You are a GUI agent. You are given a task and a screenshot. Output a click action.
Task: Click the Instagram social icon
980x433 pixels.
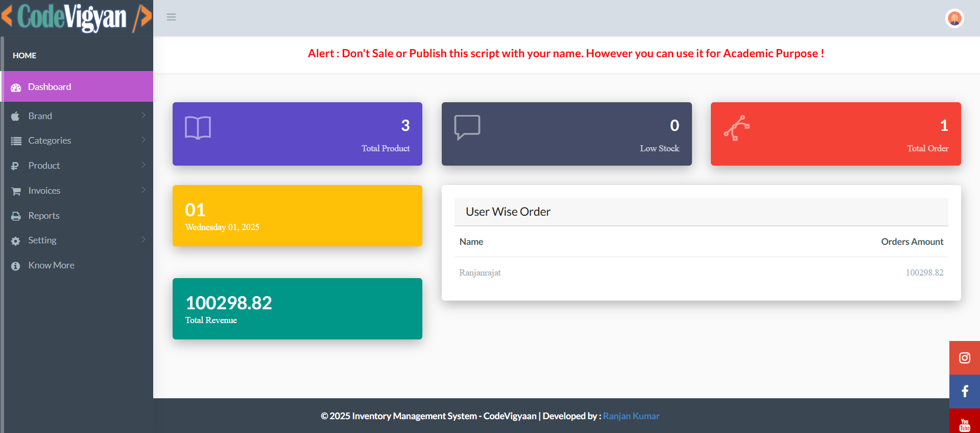point(964,358)
